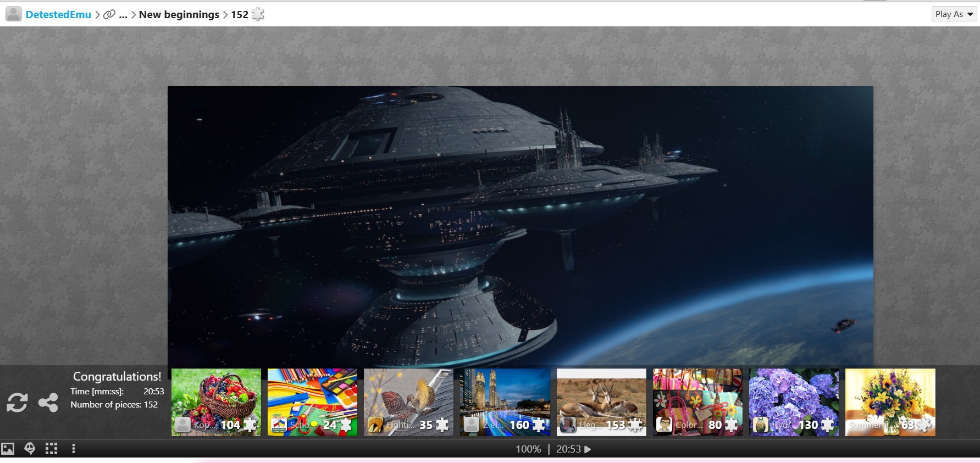Open the Play As dropdown
980x463 pixels.
click(954, 14)
